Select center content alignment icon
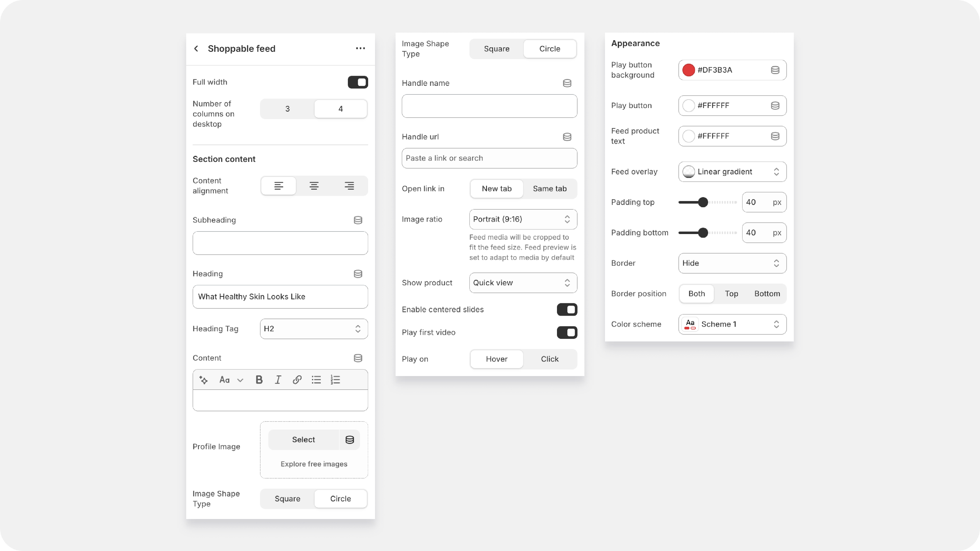 (314, 185)
